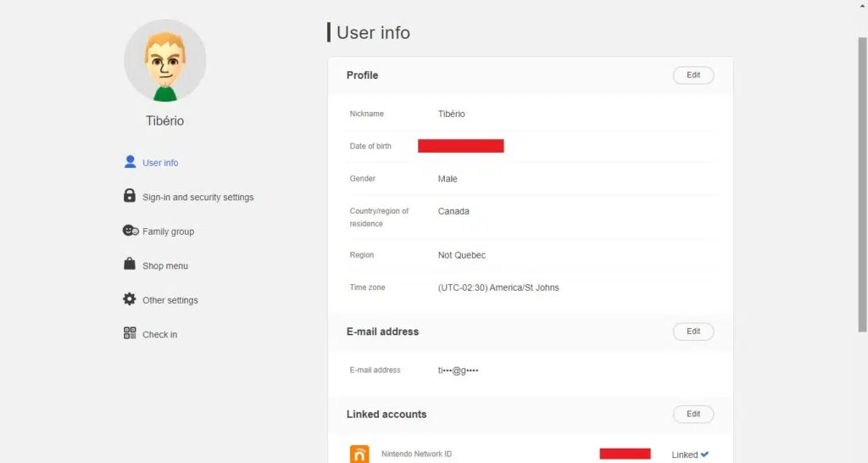Click the Other settings gear icon
Screen dimensions: 868x463
[x=130, y=299]
